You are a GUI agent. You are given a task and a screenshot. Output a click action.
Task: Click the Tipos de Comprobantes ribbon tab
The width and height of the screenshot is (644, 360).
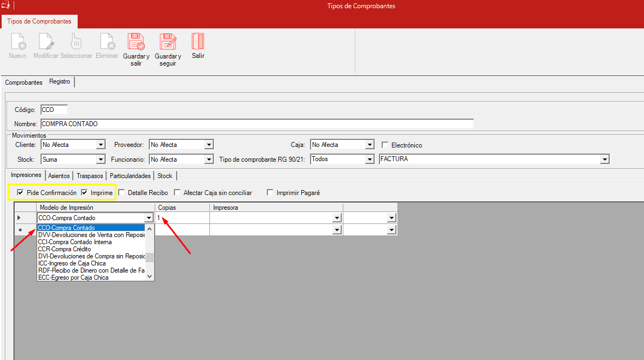coord(39,21)
